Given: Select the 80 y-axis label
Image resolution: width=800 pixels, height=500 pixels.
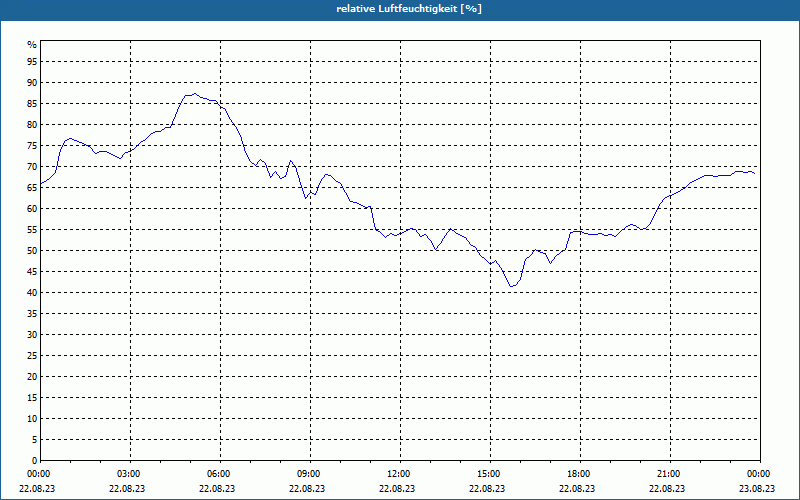Looking at the screenshot, I should tap(32, 124).
